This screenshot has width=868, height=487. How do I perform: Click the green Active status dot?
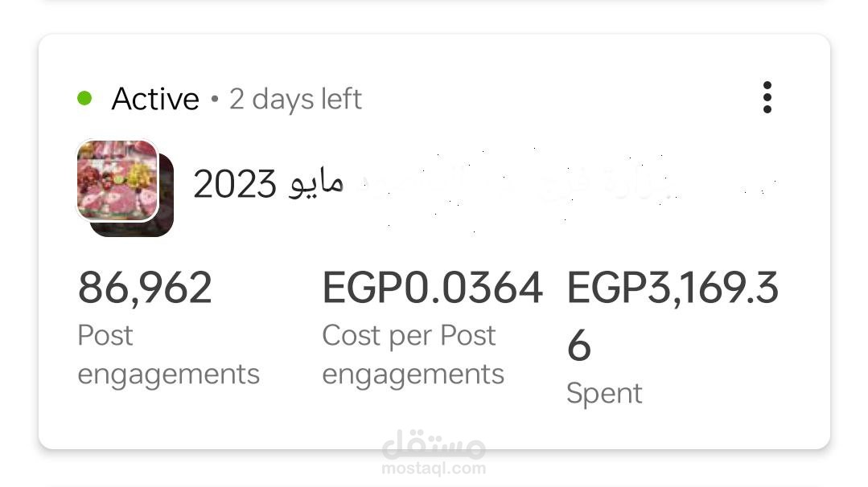click(84, 97)
